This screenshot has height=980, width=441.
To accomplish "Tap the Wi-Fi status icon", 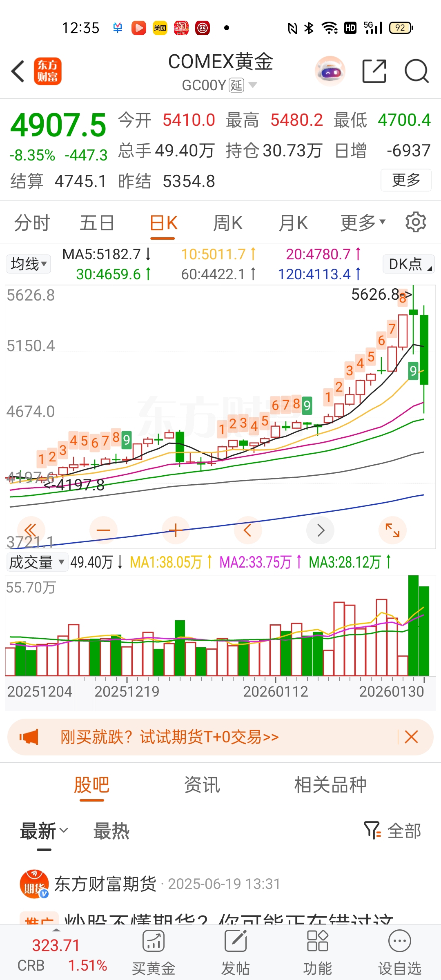I will (x=330, y=28).
